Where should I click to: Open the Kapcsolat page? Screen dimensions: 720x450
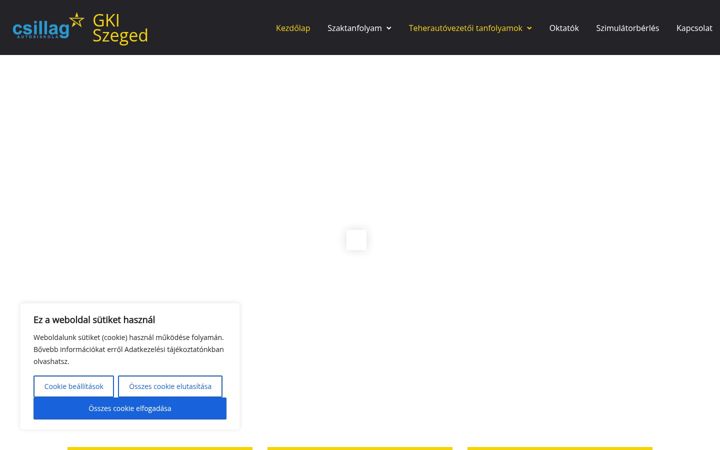694,28
